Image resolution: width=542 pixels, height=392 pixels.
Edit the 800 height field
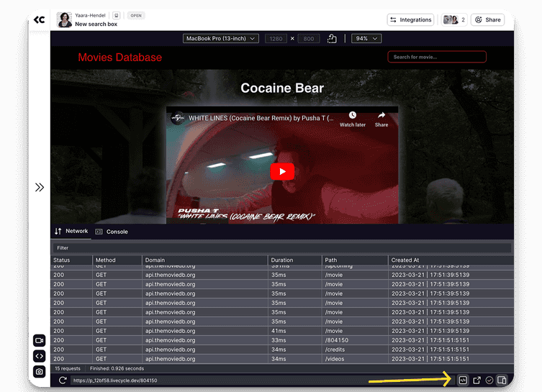click(309, 39)
